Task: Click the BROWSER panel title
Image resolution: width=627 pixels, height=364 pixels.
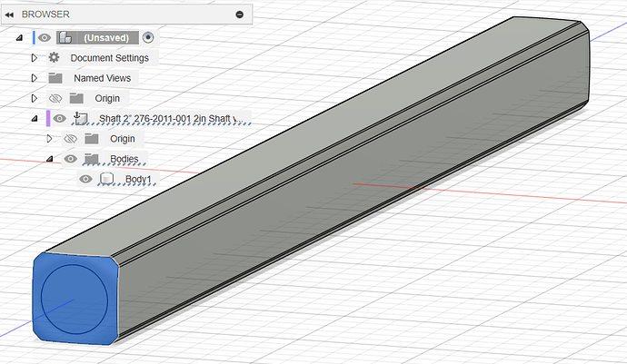Action: click(x=45, y=15)
